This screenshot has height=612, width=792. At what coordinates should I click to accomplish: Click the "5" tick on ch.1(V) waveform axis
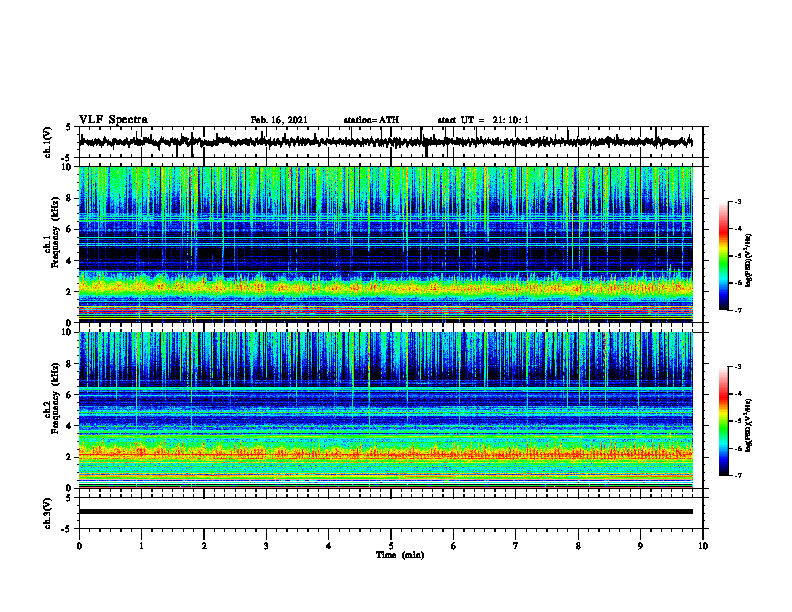point(69,127)
